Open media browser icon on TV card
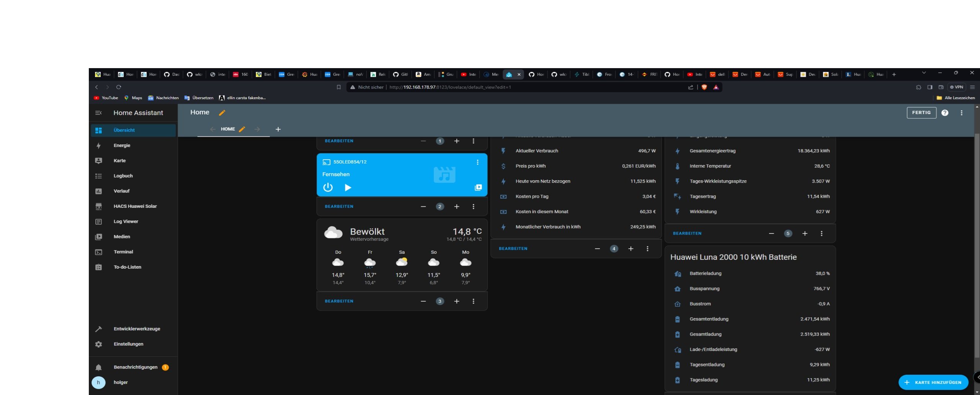Viewport: 980px width, 395px height. 478,188
